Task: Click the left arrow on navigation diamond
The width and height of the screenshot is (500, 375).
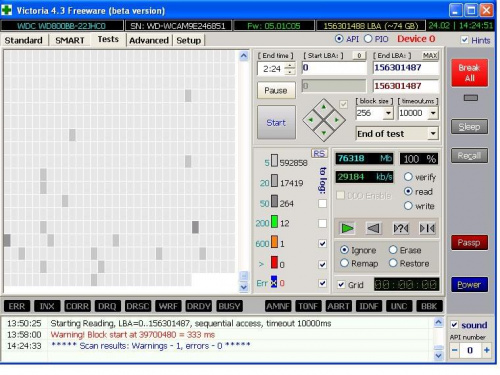Action: [x=311, y=120]
